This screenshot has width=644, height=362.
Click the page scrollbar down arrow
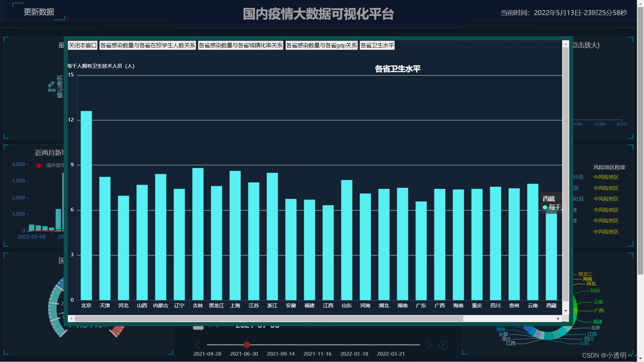640,358
